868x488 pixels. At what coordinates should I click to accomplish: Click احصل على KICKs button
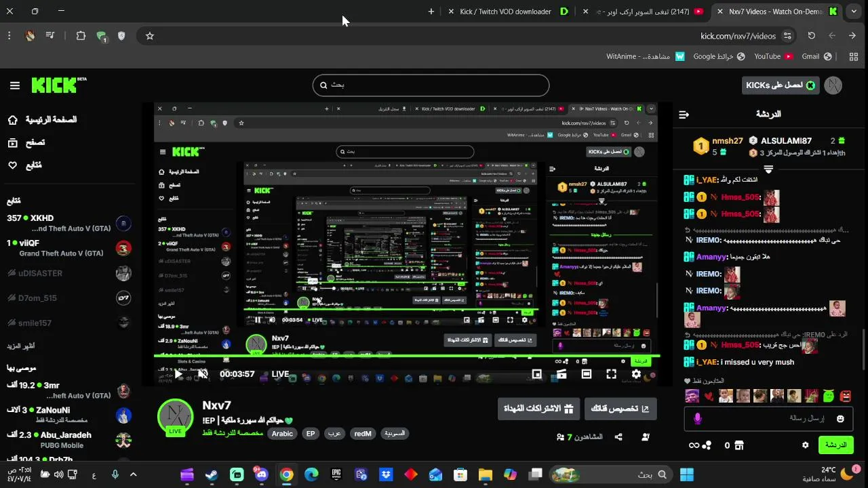click(781, 85)
